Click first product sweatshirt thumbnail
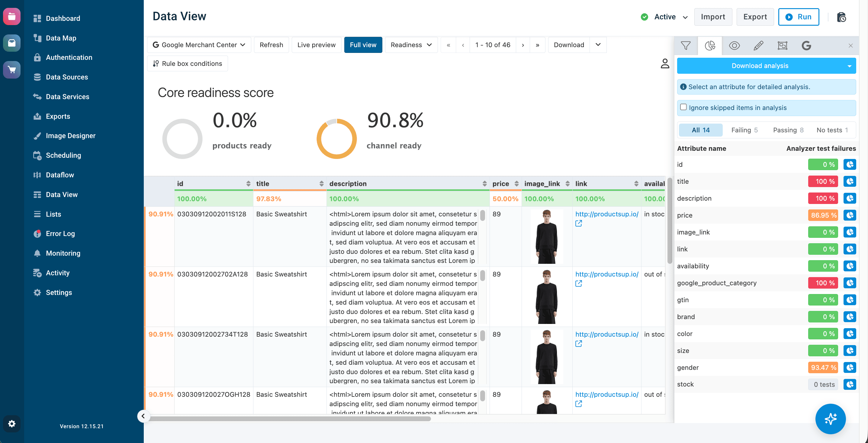This screenshot has width=868, height=443. pyautogui.click(x=547, y=236)
